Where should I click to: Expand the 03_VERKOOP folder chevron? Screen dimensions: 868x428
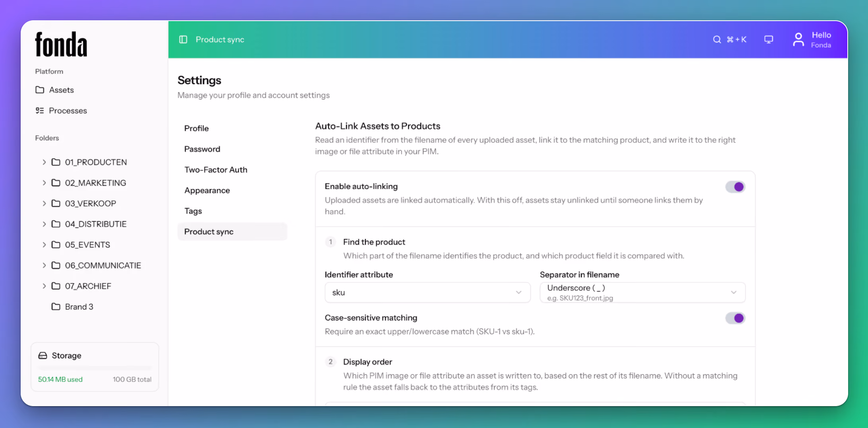point(44,203)
